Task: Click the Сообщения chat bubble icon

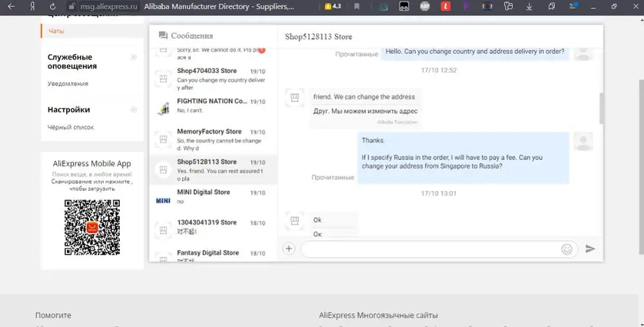Action: click(163, 35)
